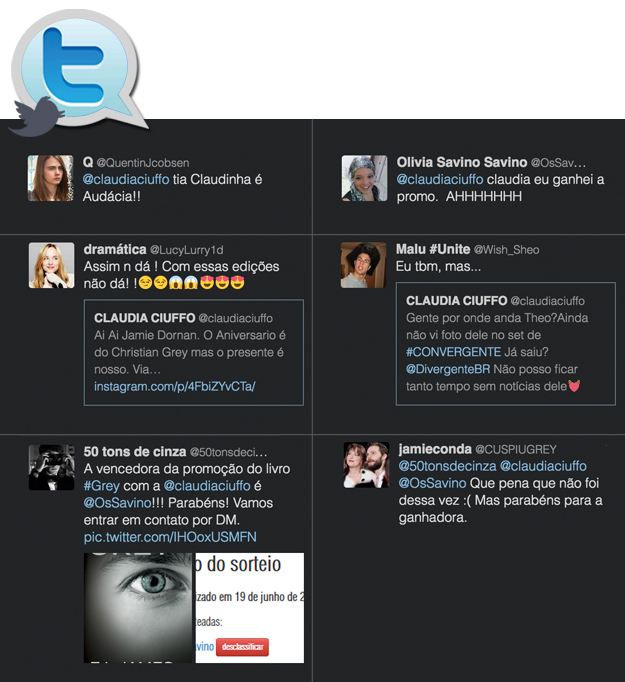Viewport: 625px width, 682px height.
Task: Open Q @QuentinJcobsen profile avatar
Action: click(x=51, y=178)
